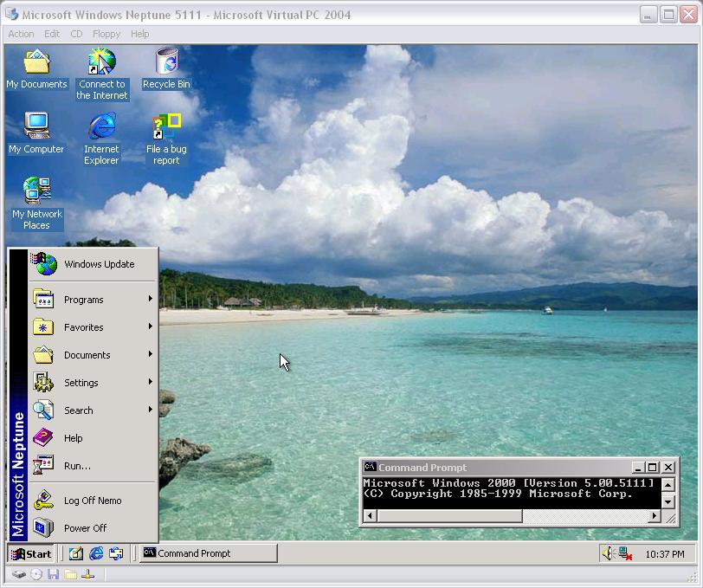Expand the Documents submenu
Image resolution: width=703 pixels, height=588 pixels.
pyautogui.click(x=93, y=355)
